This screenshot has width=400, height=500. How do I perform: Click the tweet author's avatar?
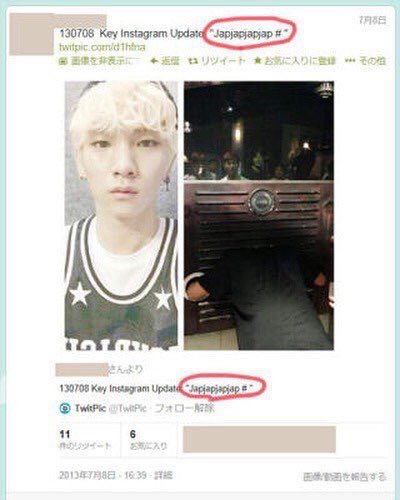32,34
